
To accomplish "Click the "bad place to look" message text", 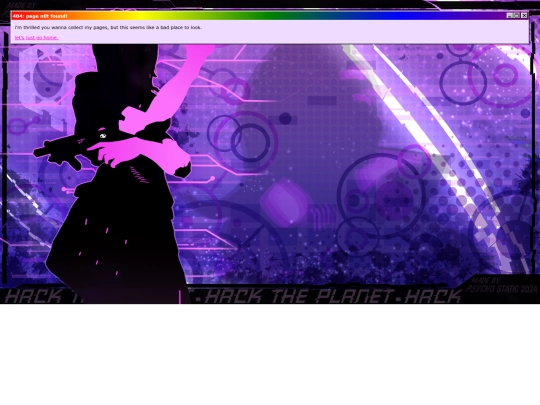I will click(180, 27).
